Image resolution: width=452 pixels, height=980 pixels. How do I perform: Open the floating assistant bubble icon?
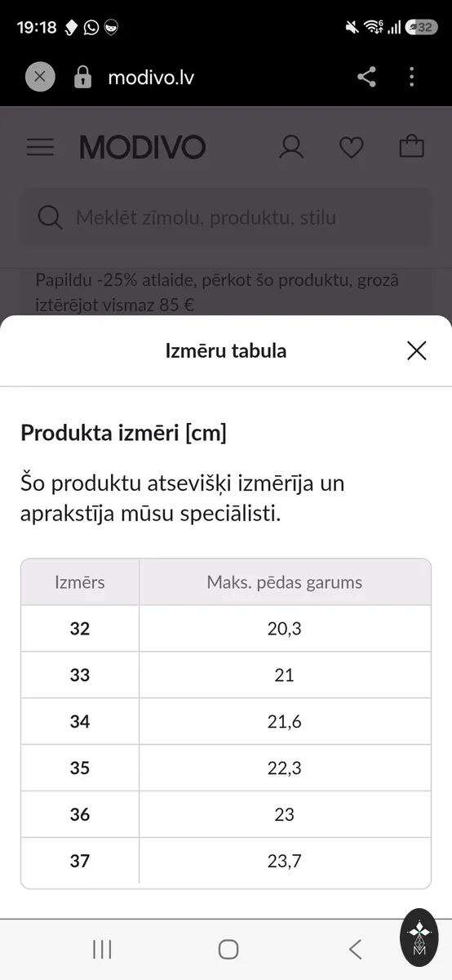click(x=419, y=938)
